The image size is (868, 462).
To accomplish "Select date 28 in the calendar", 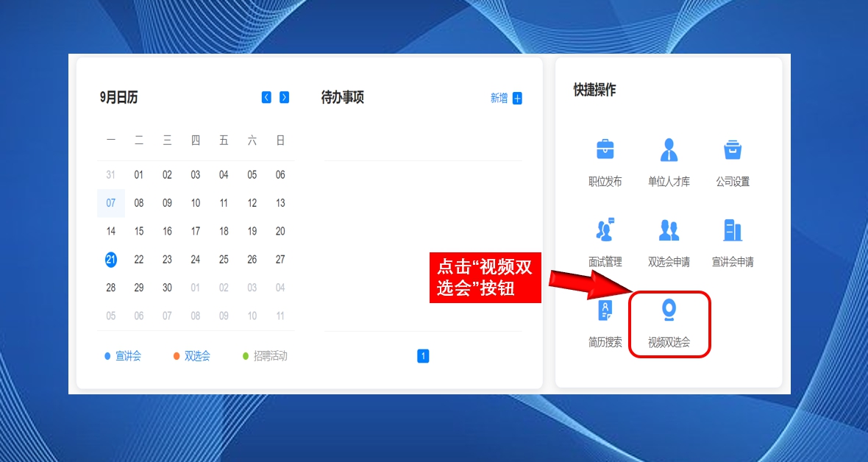I will pyautogui.click(x=111, y=288).
